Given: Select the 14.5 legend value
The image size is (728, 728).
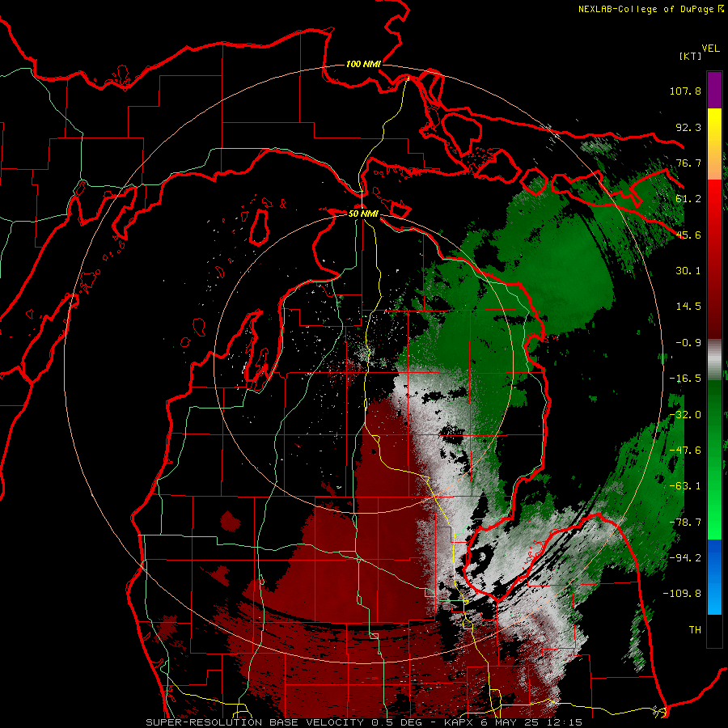Looking at the screenshot, I should [688, 307].
